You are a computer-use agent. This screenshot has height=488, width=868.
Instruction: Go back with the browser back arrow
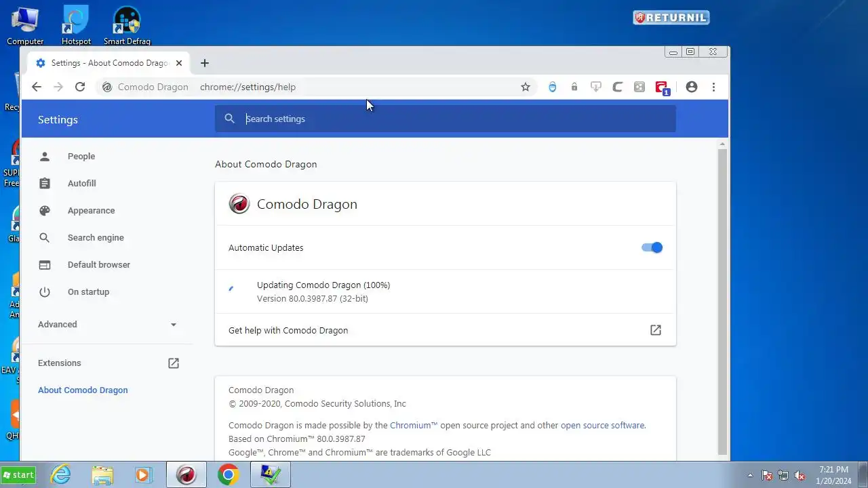click(x=37, y=87)
